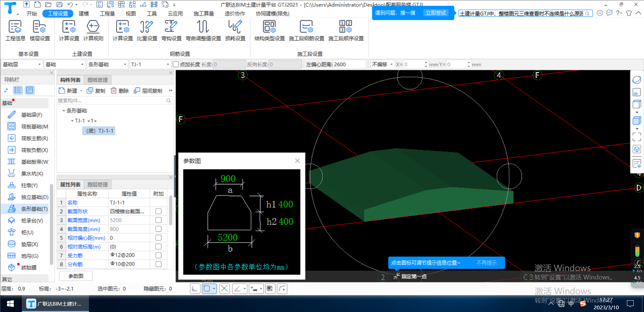Open 比重设置 density settings

point(147,31)
